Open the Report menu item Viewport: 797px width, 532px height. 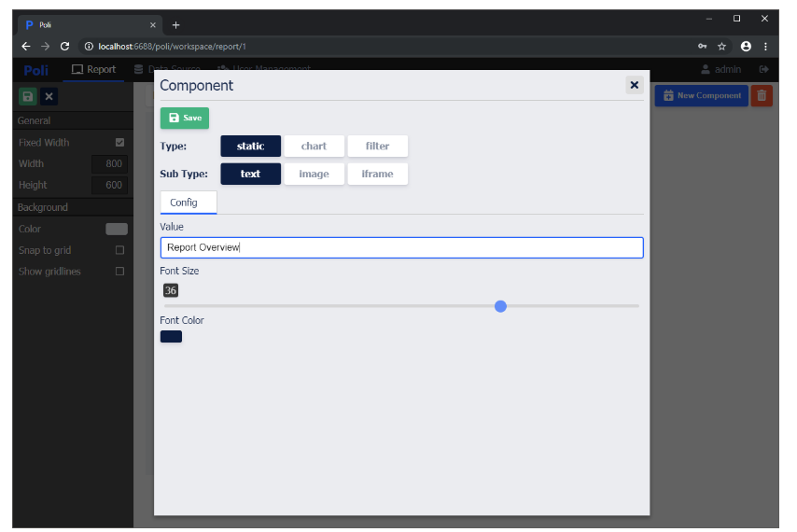pyautogui.click(x=93, y=70)
